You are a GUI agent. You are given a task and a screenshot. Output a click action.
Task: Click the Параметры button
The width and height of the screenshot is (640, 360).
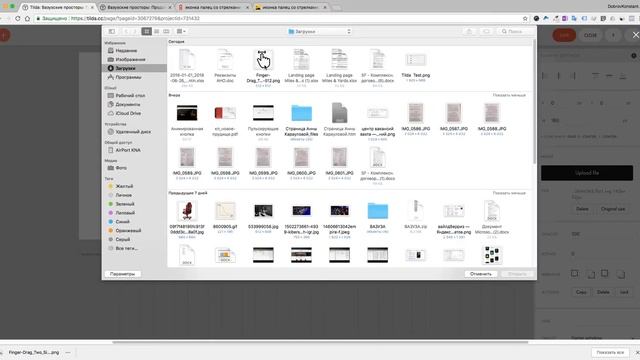(122, 274)
